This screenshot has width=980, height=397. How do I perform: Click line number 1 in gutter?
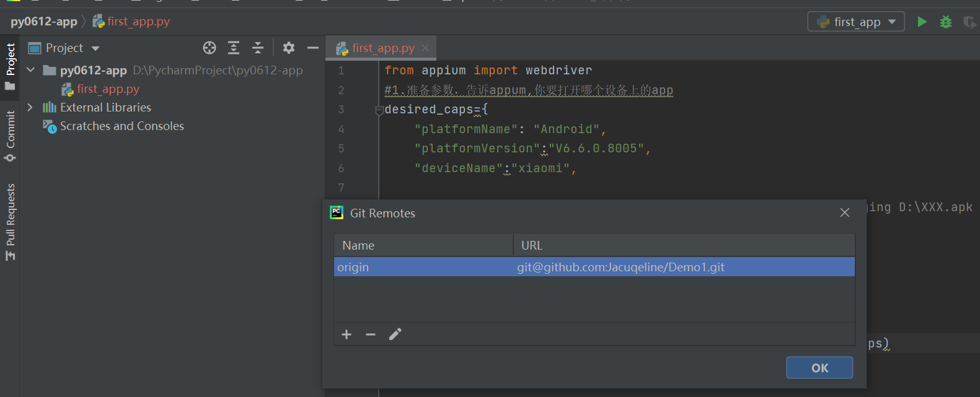pos(341,71)
